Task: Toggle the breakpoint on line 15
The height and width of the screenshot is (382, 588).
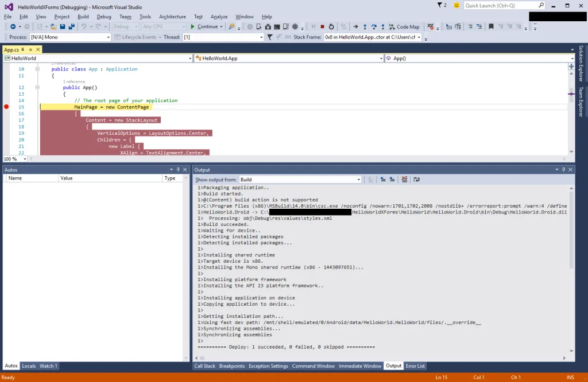Action: click(6, 107)
